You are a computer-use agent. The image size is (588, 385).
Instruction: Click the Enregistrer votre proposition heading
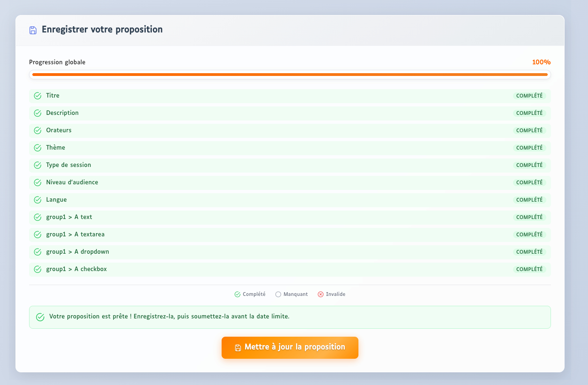click(102, 30)
